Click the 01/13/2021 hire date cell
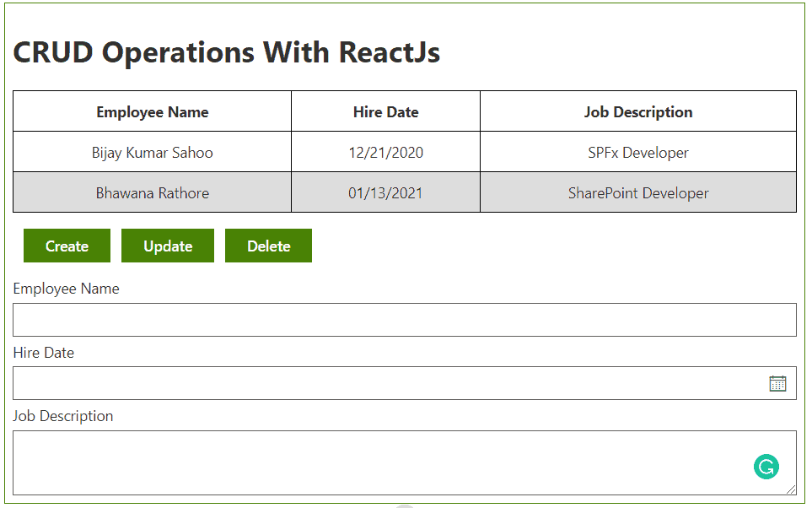812x508 pixels. click(386, 193)
